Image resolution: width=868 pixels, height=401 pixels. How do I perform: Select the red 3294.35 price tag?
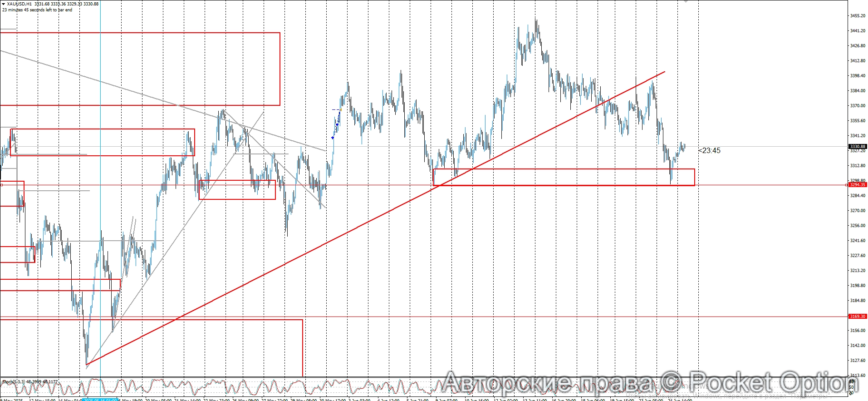pyautogui.click(x=858, y=185)
